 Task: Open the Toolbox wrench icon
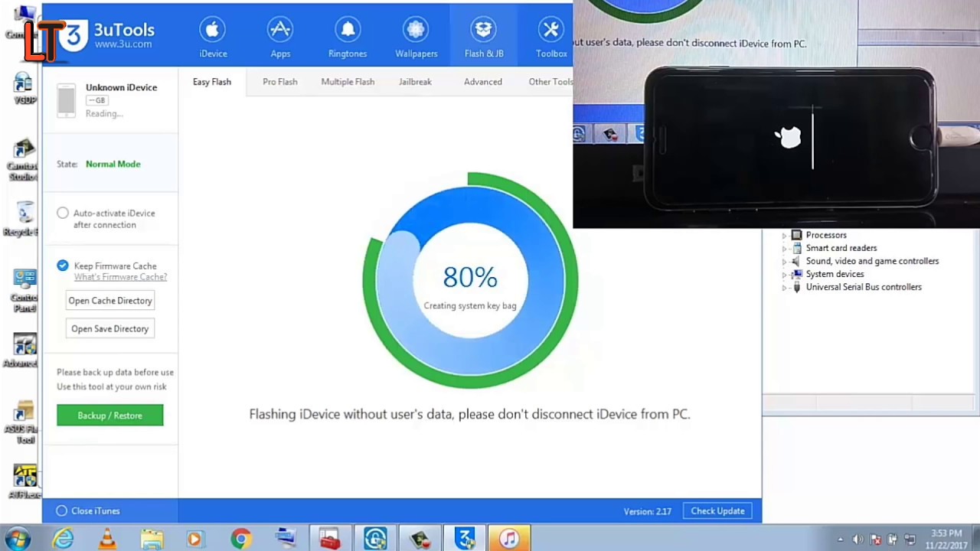[x=550, y=30]
